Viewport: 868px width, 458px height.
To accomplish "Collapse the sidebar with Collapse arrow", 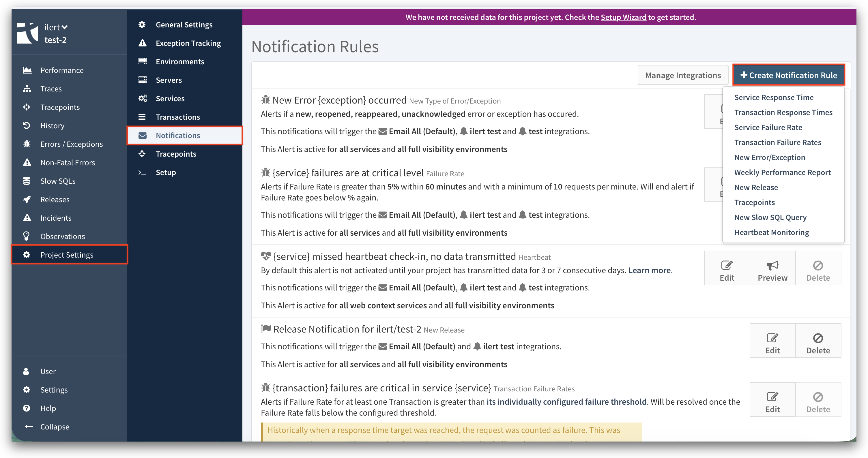I will pyautogui.click(x=29, y=427).
